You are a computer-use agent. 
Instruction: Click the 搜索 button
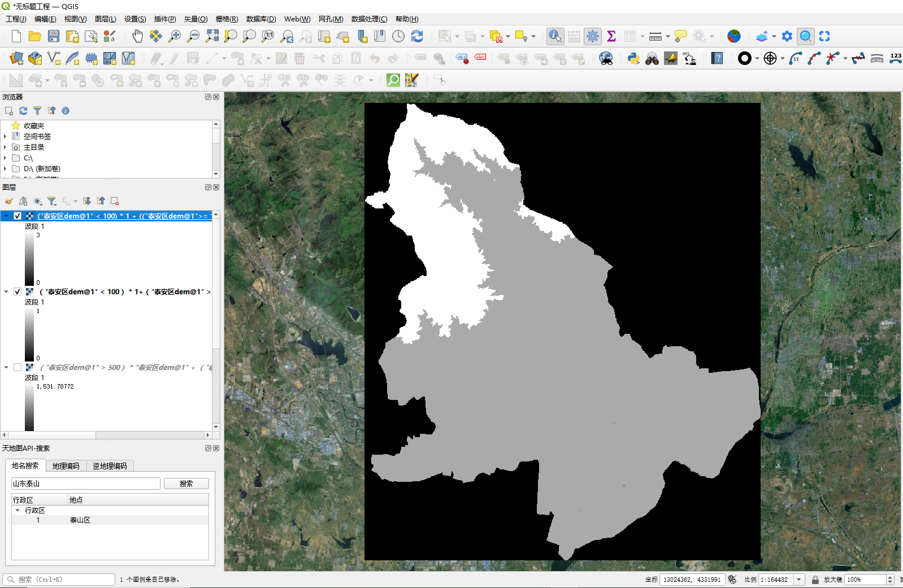coord(186,484)
